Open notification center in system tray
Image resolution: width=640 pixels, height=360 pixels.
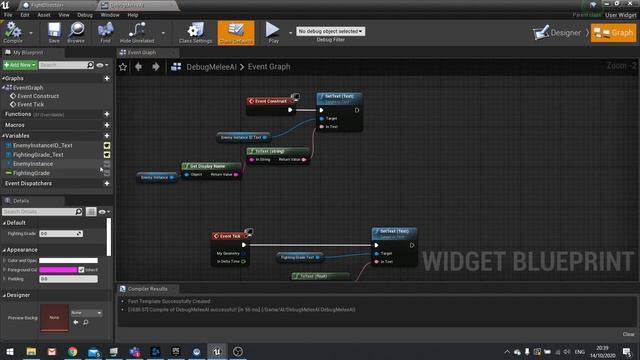(627, 351)
